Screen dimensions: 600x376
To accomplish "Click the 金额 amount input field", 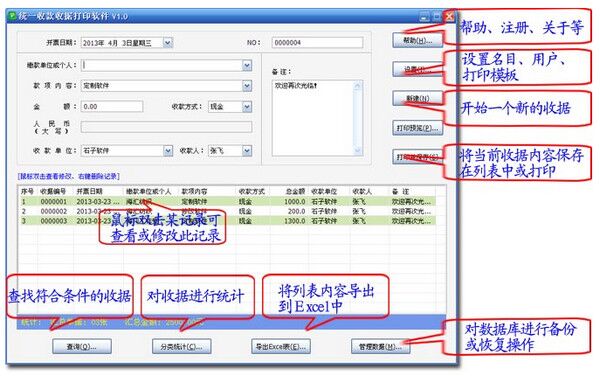I will point(112,106).
